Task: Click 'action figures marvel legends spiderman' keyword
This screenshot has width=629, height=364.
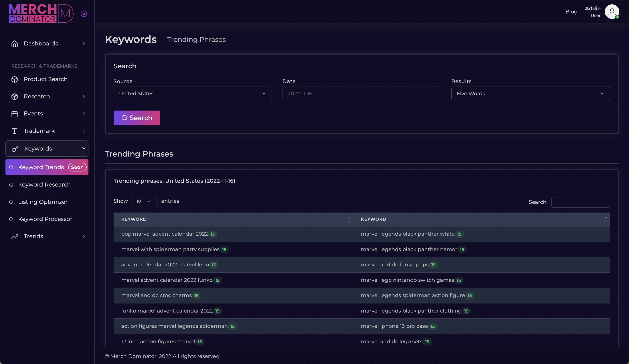Action: click(x=175, y=326)
